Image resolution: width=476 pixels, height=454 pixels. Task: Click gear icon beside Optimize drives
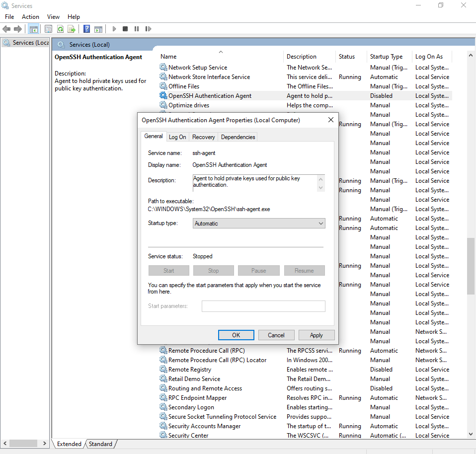click(x=163, y=105)
